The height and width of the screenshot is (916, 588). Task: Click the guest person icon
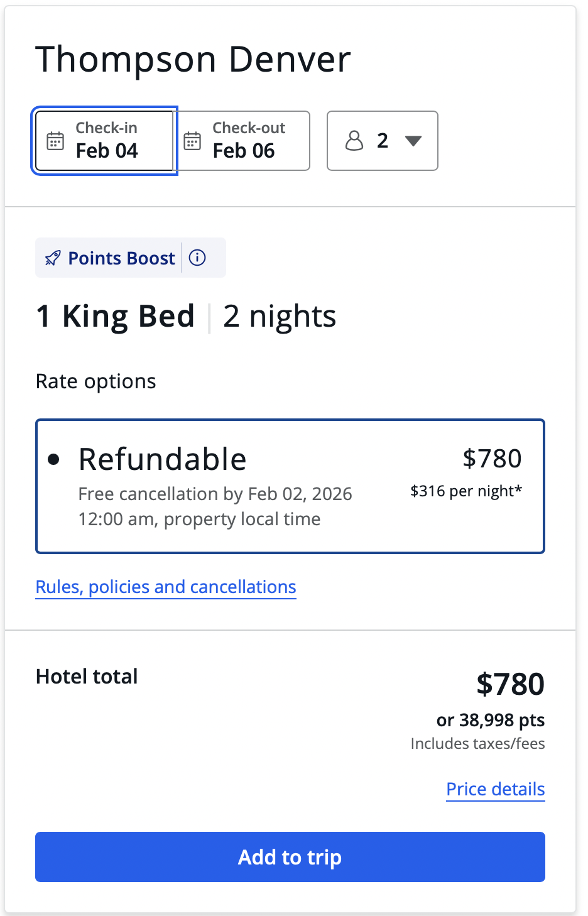coord(354,141)
